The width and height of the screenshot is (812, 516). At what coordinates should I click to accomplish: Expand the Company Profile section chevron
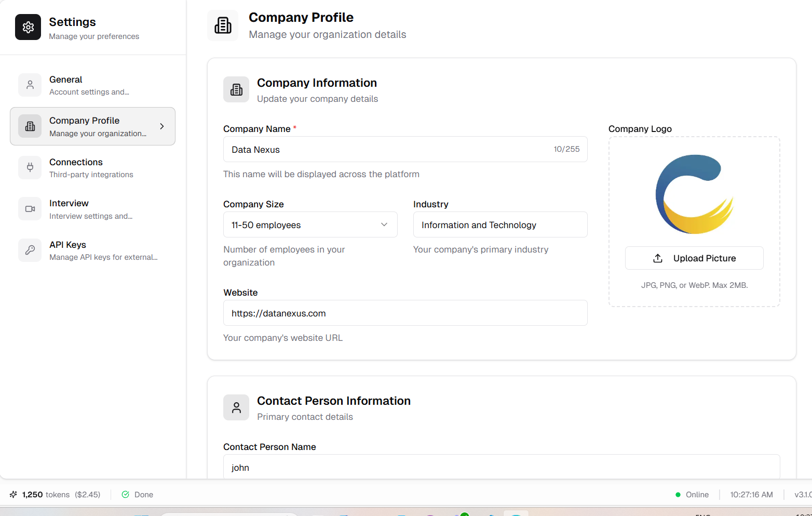click(x=162, y=126)
